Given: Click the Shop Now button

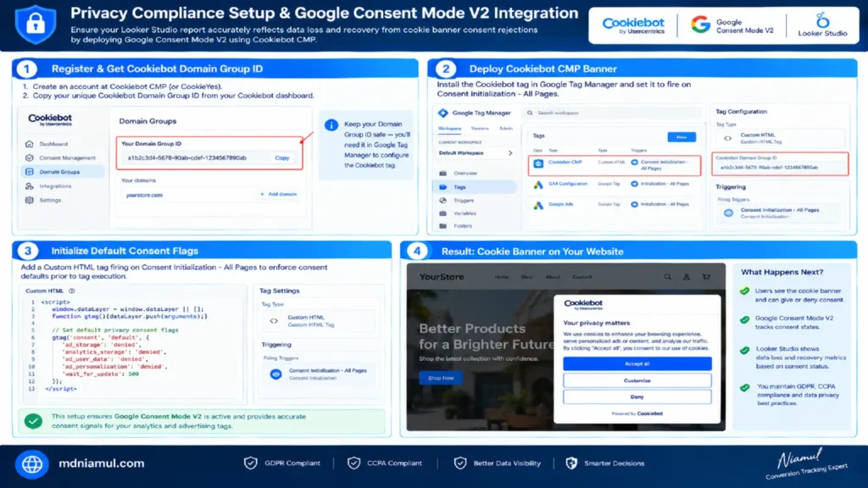Looking at the screenshot, I should tap(441, 378).
